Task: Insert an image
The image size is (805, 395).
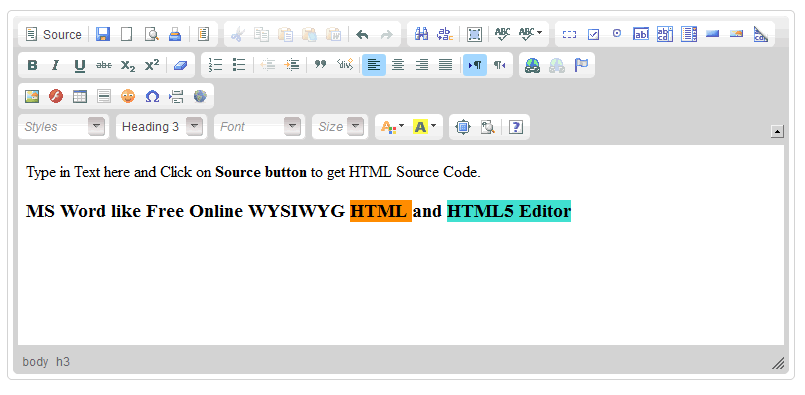Action: tap(32, 96)
